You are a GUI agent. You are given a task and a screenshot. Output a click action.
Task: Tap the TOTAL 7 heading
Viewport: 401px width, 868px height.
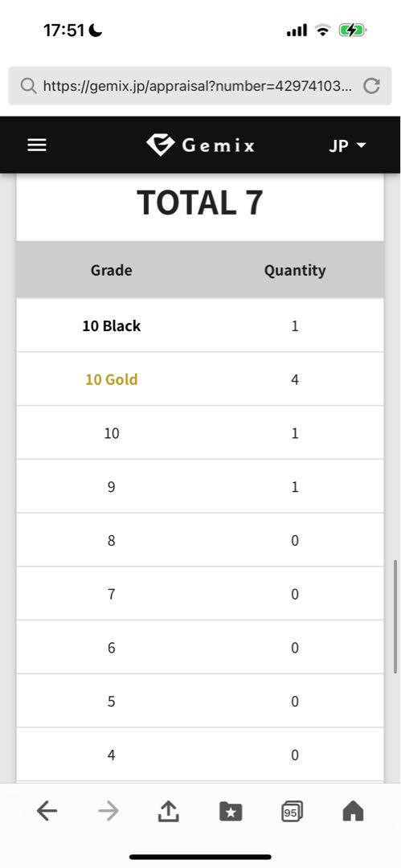(x=200, y=202)
